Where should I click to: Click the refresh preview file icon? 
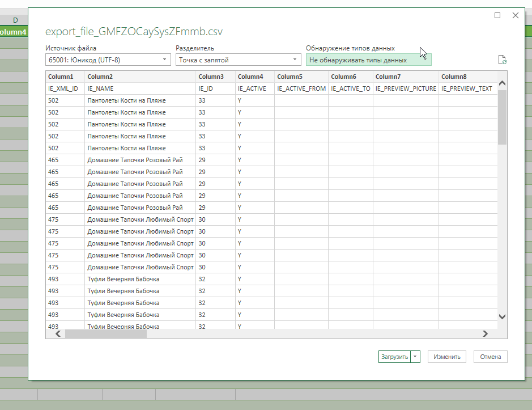tap(502, 60)
